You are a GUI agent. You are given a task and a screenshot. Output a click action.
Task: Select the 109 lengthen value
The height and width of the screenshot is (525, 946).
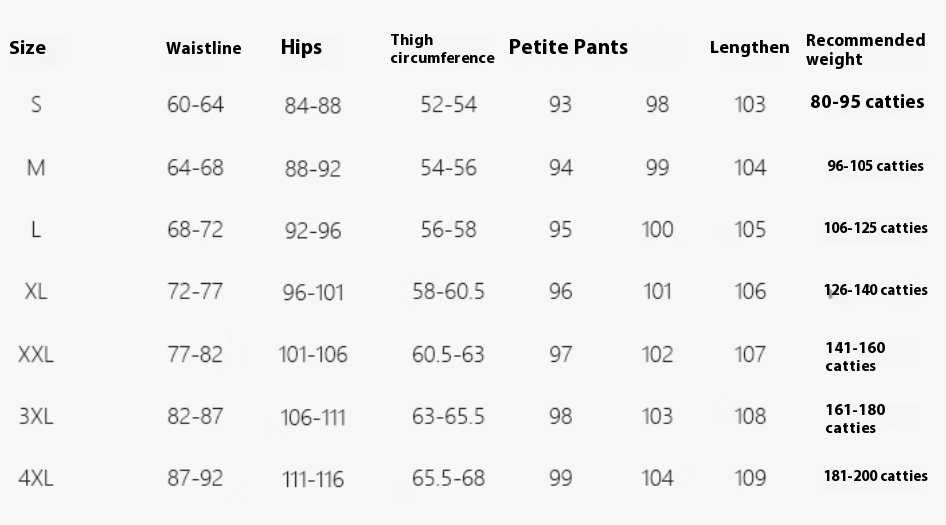pyautogui.click(x=750, y=479)
